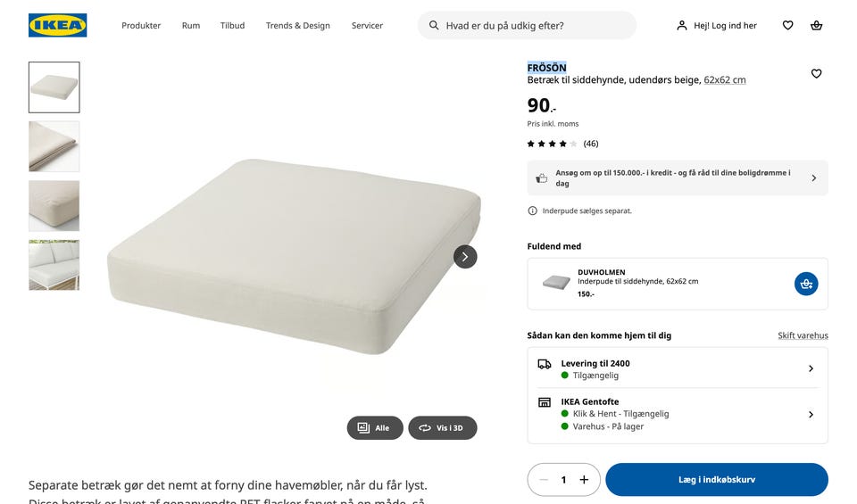Select the outdoor sofa thumbnail image
This screenshot has height=504, width=857.
click(54, 265)
